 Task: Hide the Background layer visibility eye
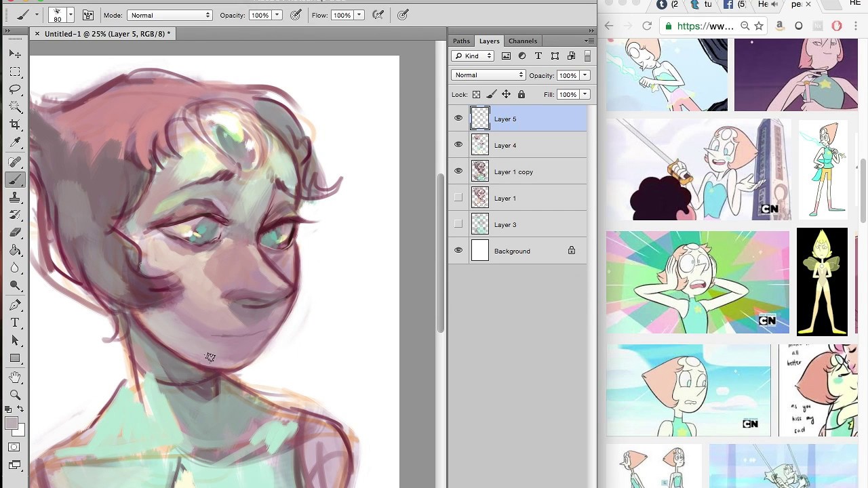[458, 251]
